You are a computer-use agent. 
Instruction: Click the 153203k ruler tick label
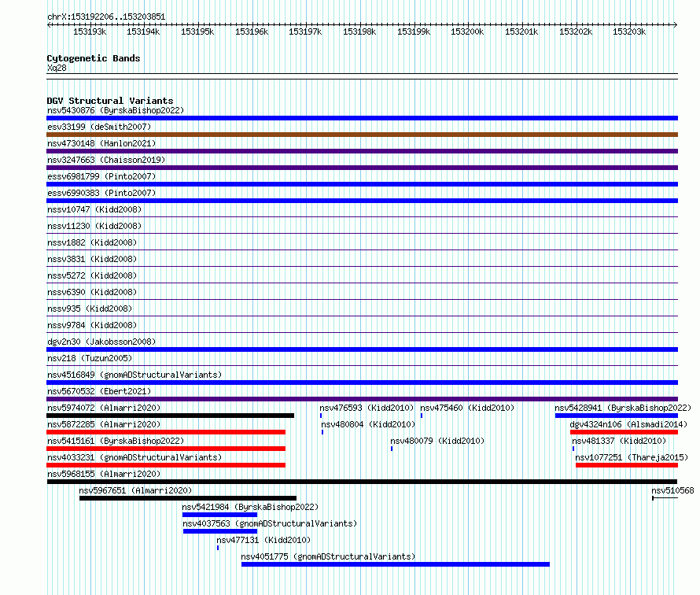pyautogui.click(x=629, y=31)
